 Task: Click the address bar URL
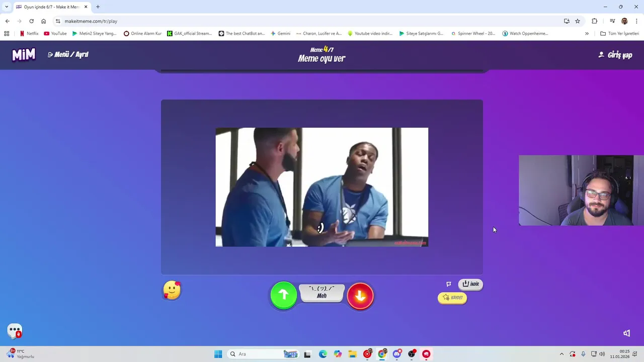click(91, 21)
